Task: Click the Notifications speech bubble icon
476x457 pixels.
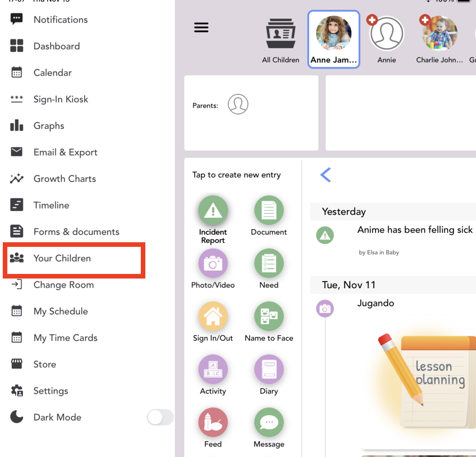Action: pyautogui.click(x=17, y=19)
